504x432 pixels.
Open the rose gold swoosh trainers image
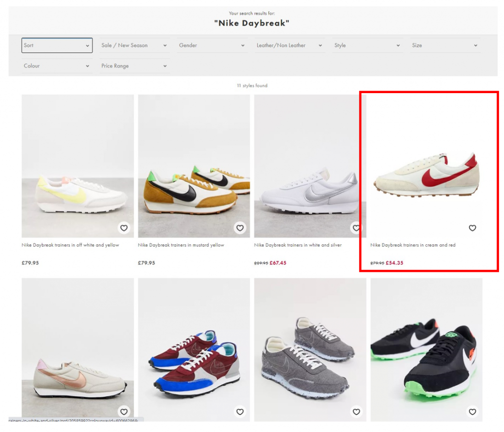(78, 350)
